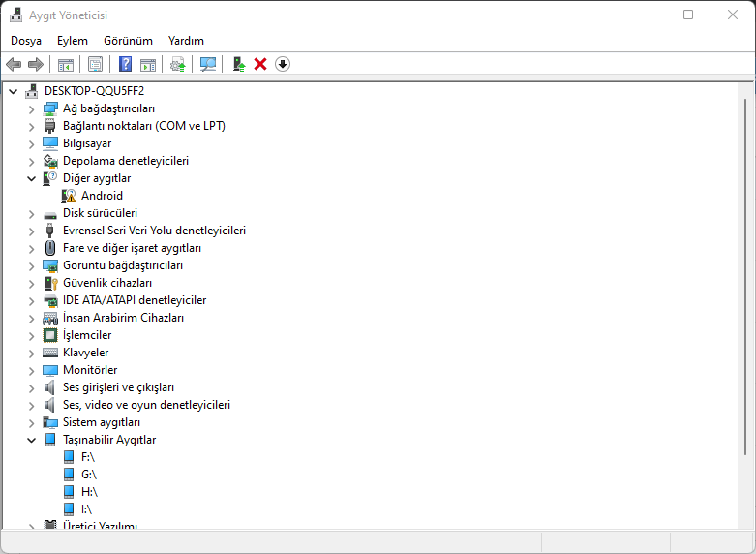Expand Evrensel Seri Veri Yolu denetleyicileri arrow

tap(31, 231)
